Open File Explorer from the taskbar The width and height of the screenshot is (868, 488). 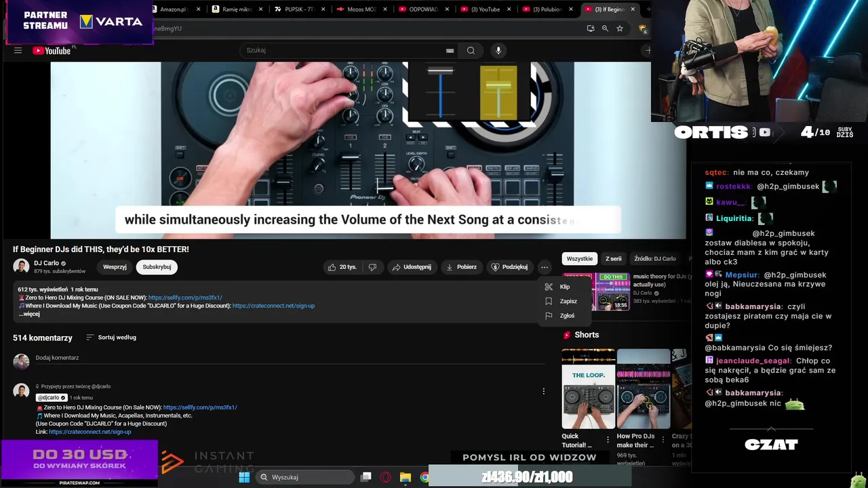click(x=406, y=477)
